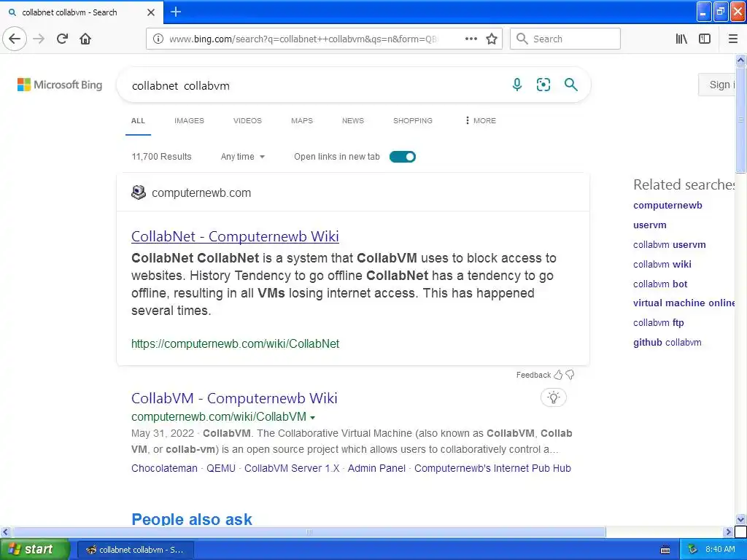Switch to the VIDEOS tab
Screen dimensions: 747x560
247,120
